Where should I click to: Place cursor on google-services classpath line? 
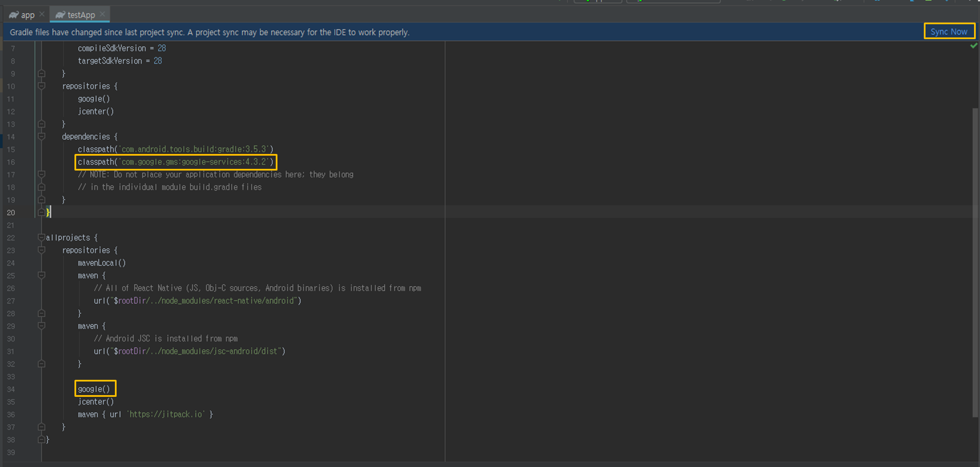(x=175, y=162)
